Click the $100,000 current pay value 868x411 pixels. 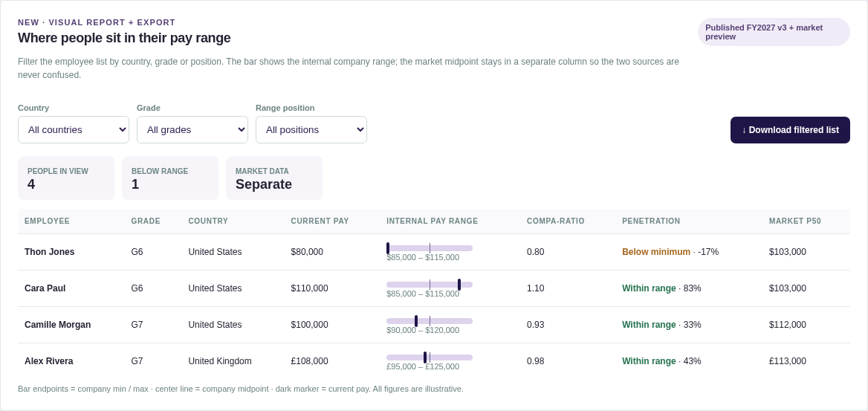click(x=309, y=325)
